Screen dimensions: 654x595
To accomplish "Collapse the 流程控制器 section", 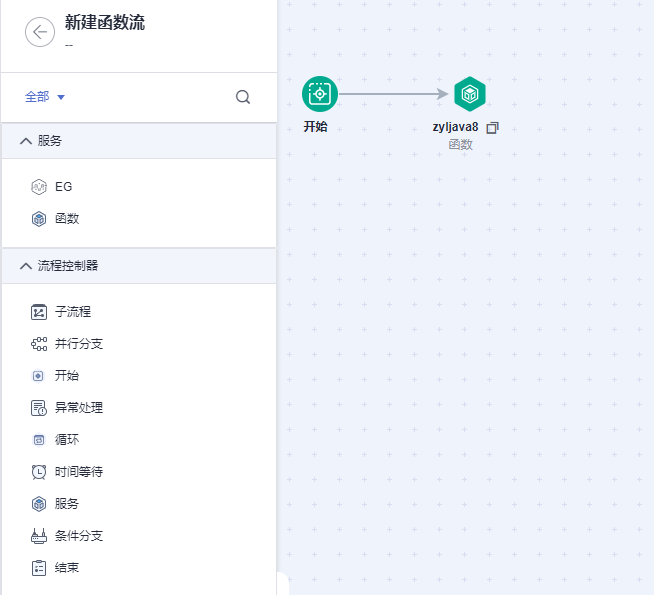I will point(26,266).
